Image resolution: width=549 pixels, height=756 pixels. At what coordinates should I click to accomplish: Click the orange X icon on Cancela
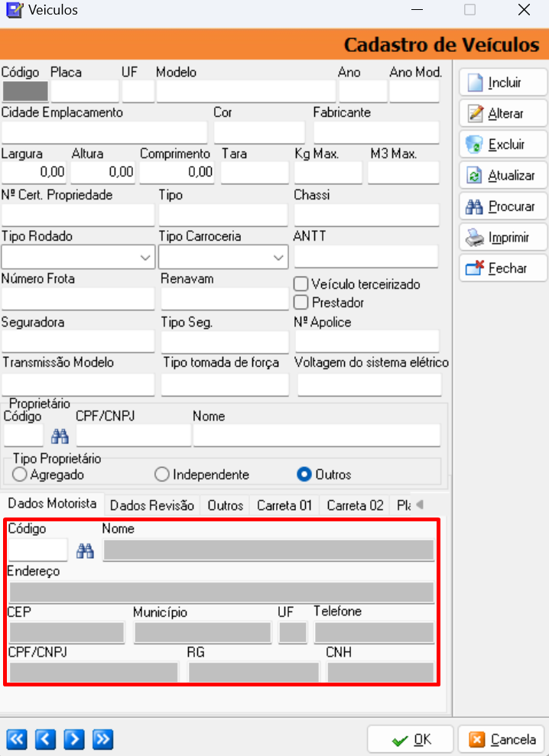(x=476, y=740)
